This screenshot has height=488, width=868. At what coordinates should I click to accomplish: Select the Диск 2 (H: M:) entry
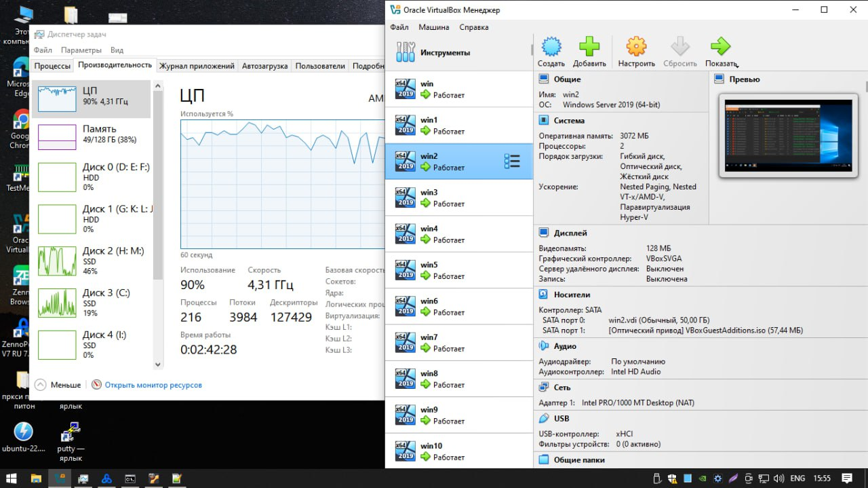(92, 261)
